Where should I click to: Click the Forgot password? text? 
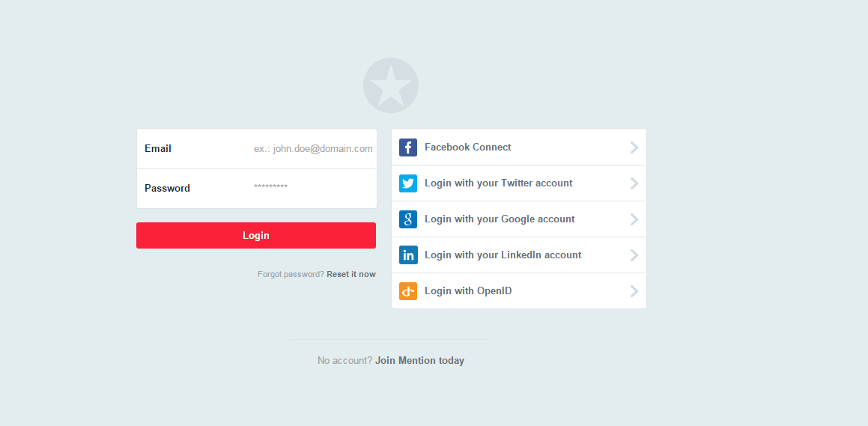(x=291, y=275)
